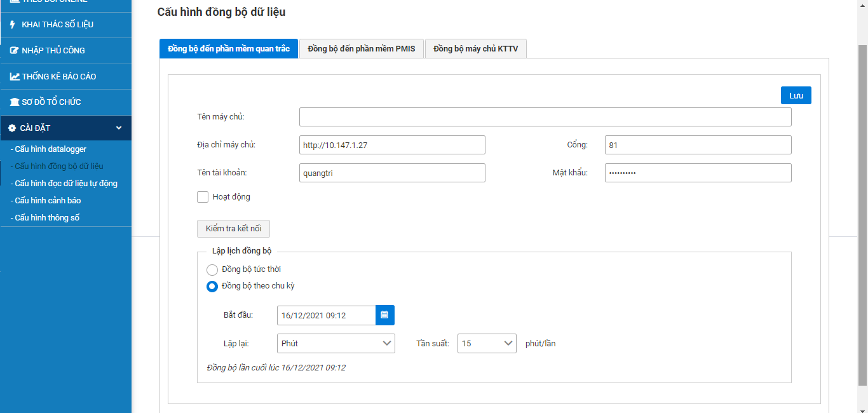Open the Tần suất dropdown
868x413 pixels.
pos(486,343)
